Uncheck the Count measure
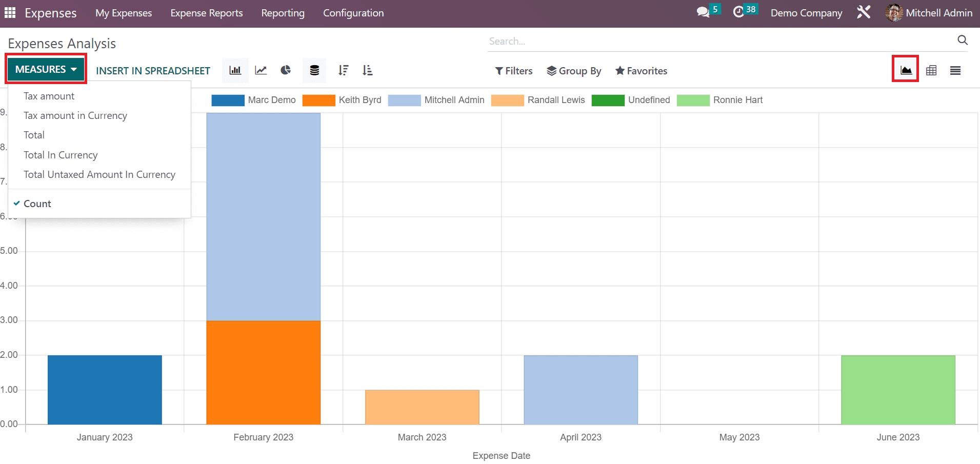 click(x=37, y=204)
